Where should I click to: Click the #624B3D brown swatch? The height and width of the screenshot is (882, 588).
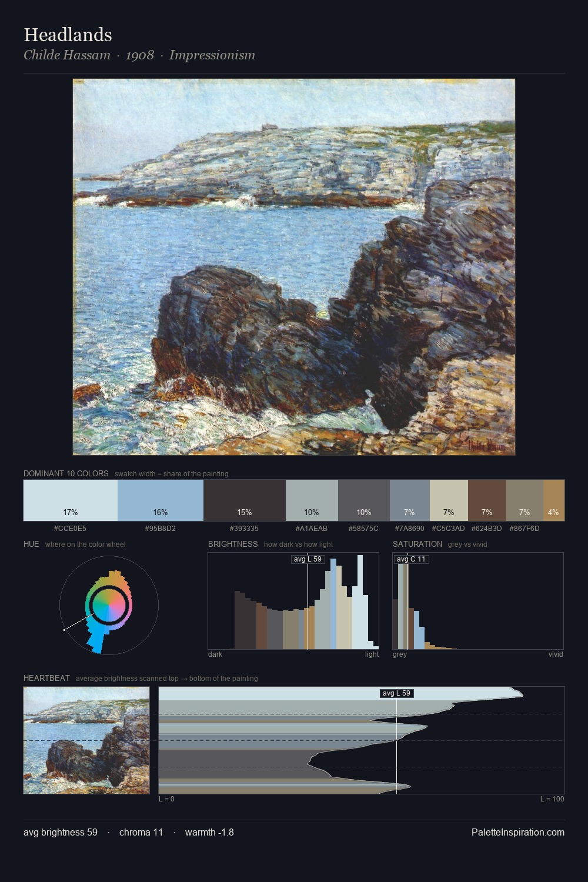(x=487, y=500)
